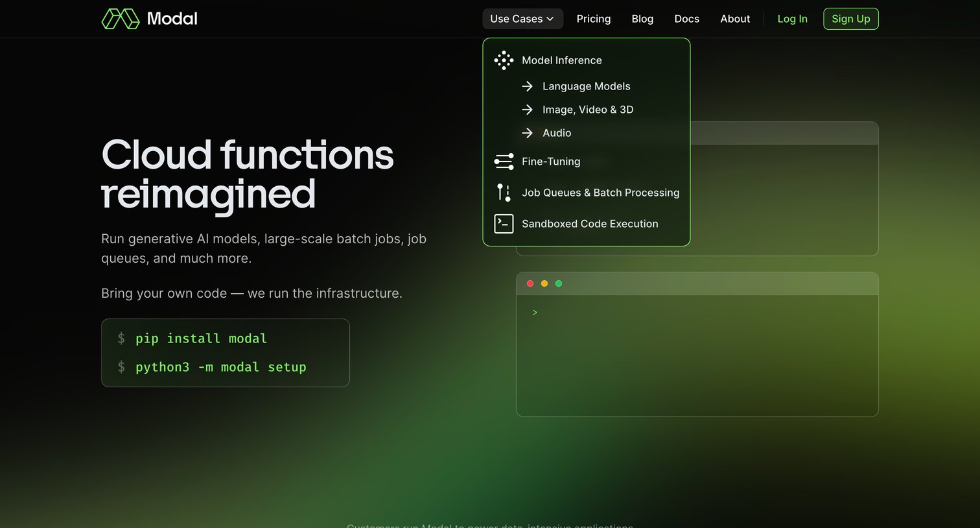Screen dimensions: 980x528
Task: Go to Sandboxed Code Execution
Action: [590, 224]
